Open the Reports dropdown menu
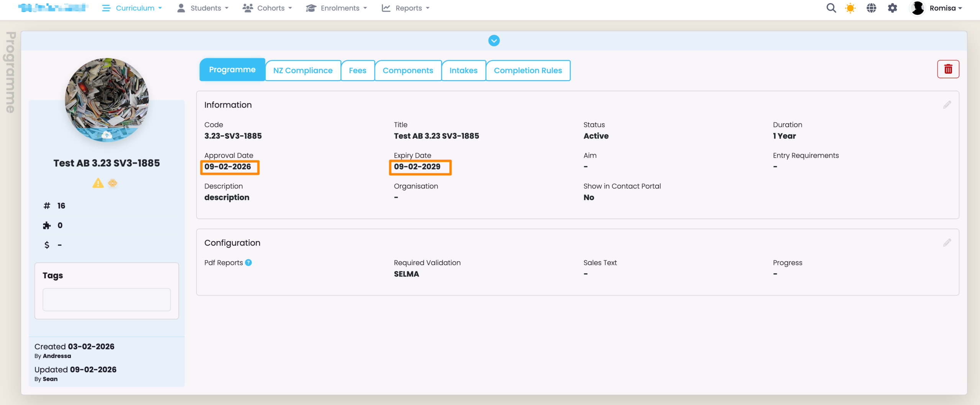Image resolution: width=980 pixels, height=405 pixels. tap(406, 8)
